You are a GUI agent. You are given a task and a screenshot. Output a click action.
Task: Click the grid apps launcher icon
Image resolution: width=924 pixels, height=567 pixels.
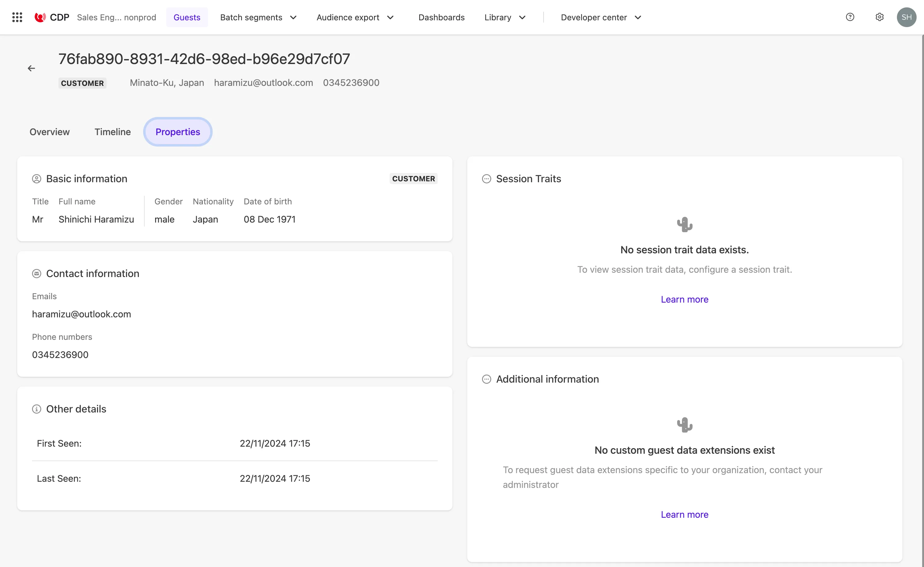point(17,17)
